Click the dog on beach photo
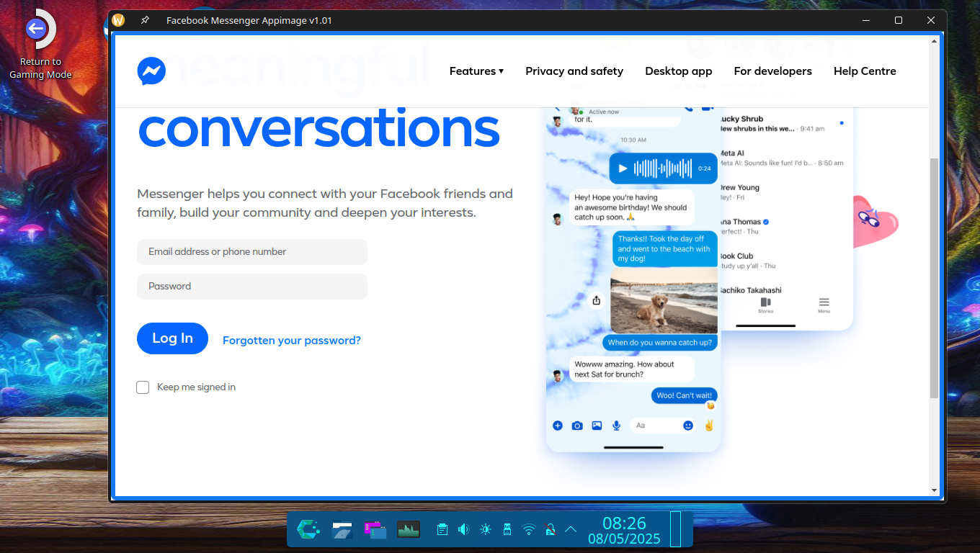This screenshot has height=553, width=980. click(664, 301)
